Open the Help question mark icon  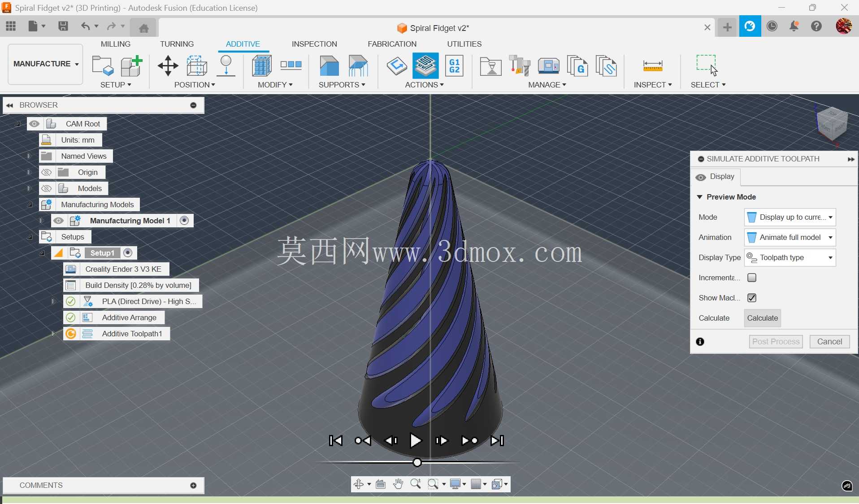816,26
